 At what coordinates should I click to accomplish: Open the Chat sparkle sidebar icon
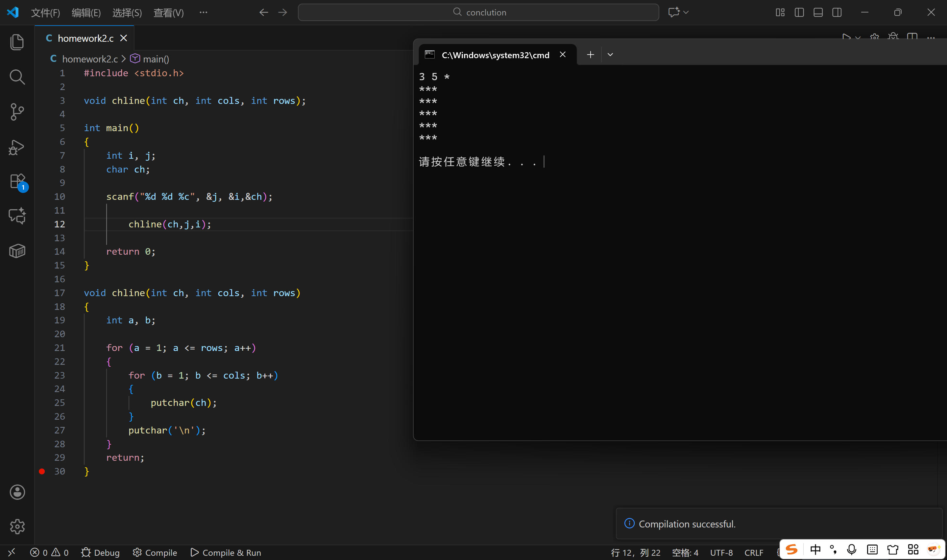coord(17,216)
